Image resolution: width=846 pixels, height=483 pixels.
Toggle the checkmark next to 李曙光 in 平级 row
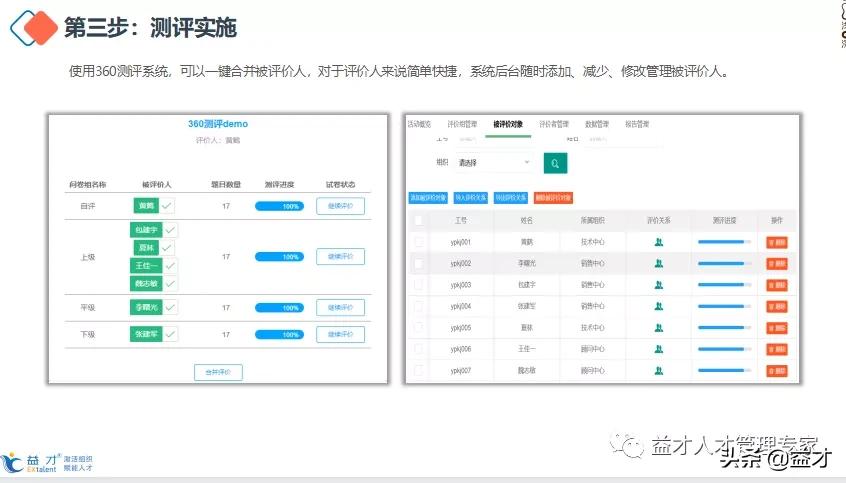(x=170, y=307)
